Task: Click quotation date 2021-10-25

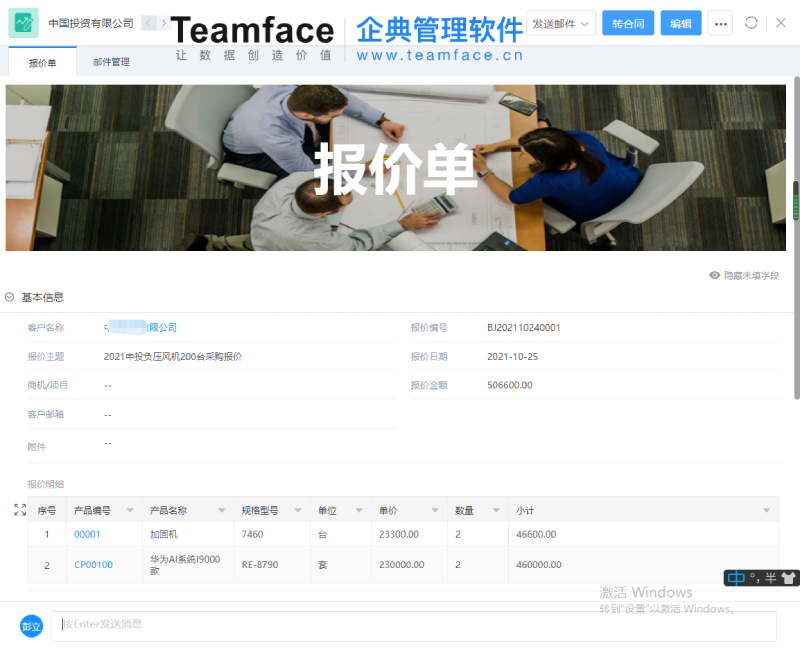Action: pyautogui.click(x=512, y=357)
